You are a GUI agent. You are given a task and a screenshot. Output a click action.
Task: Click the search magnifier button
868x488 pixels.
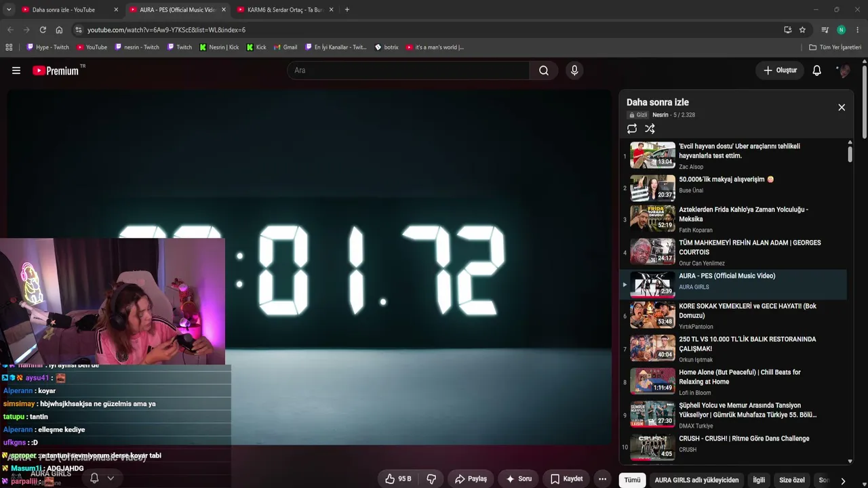click(544, 70)
